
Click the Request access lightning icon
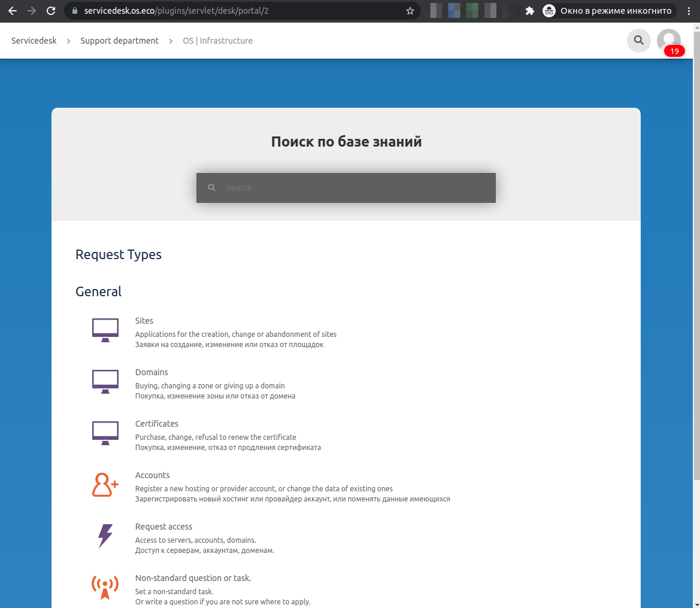point(105,536)
